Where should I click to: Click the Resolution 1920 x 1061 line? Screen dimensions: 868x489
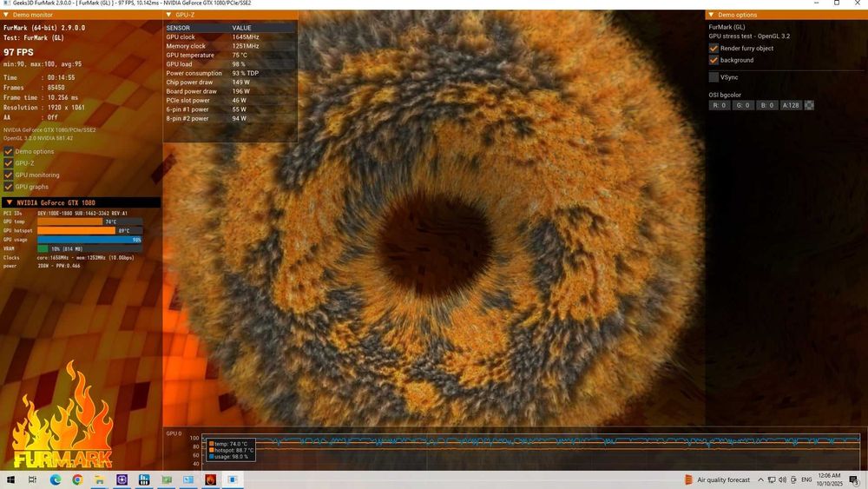(44, 108)
